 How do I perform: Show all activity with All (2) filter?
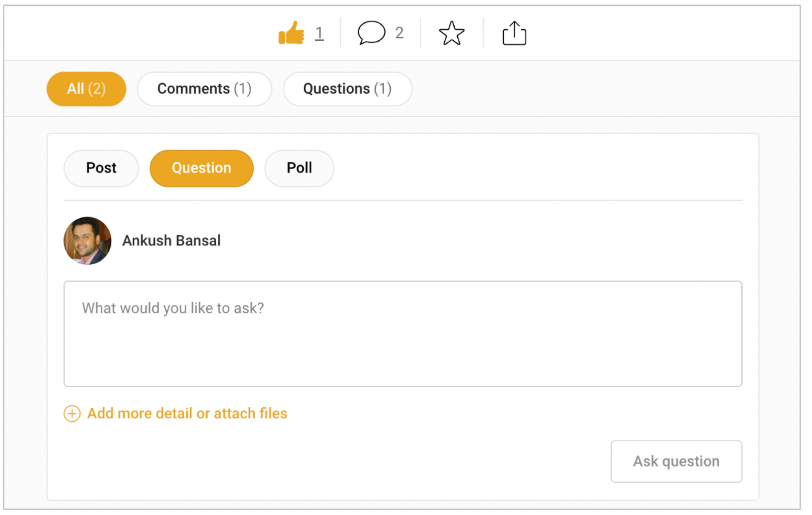point(86,89)
